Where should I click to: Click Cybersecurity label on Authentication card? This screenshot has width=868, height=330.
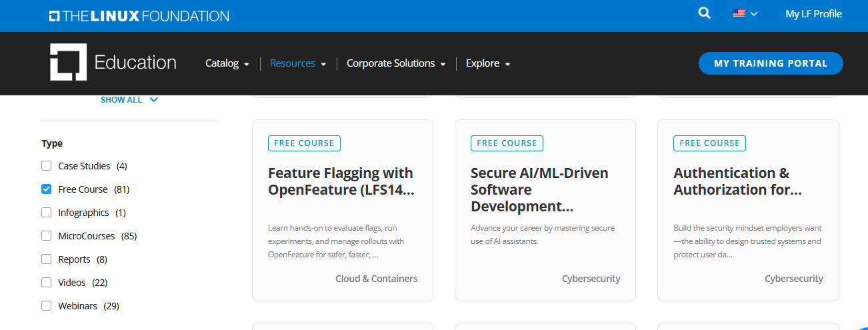coord(794,279)
